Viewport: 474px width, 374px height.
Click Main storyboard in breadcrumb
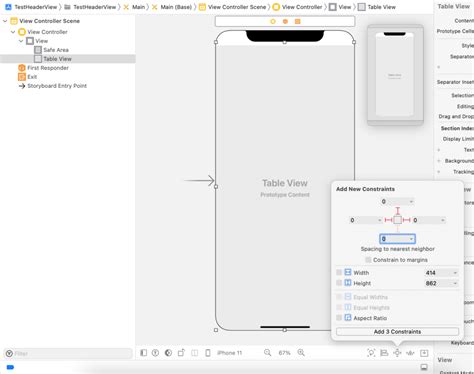(134, 7)
